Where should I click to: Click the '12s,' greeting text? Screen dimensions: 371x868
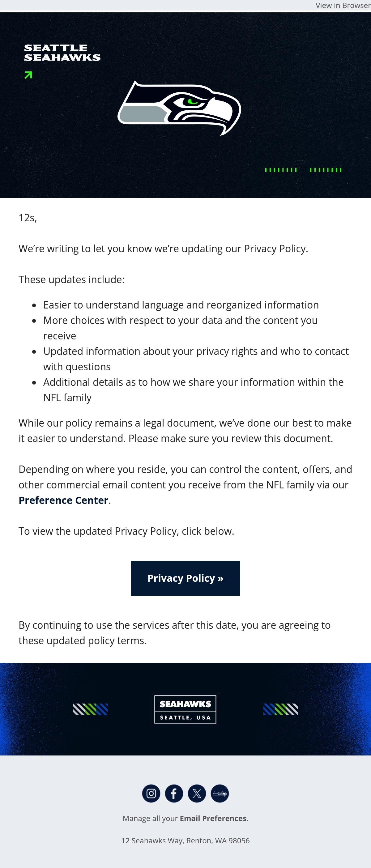28,218
